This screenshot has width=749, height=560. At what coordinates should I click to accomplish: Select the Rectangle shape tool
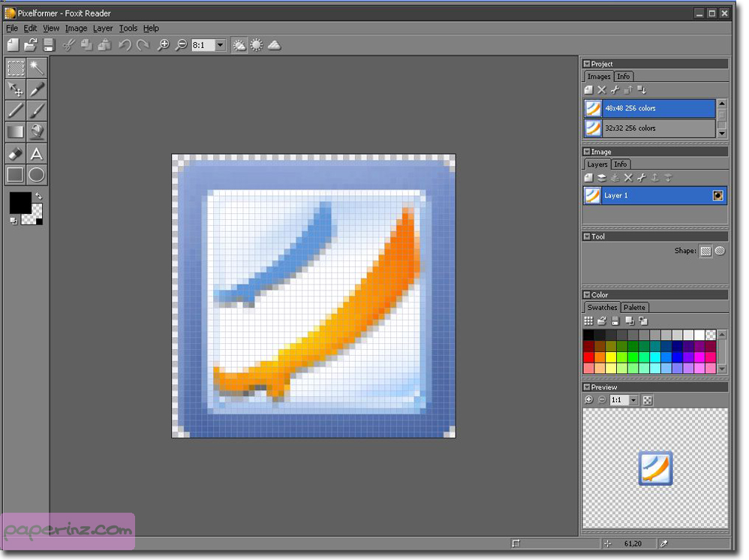click(x=15, y=174)
